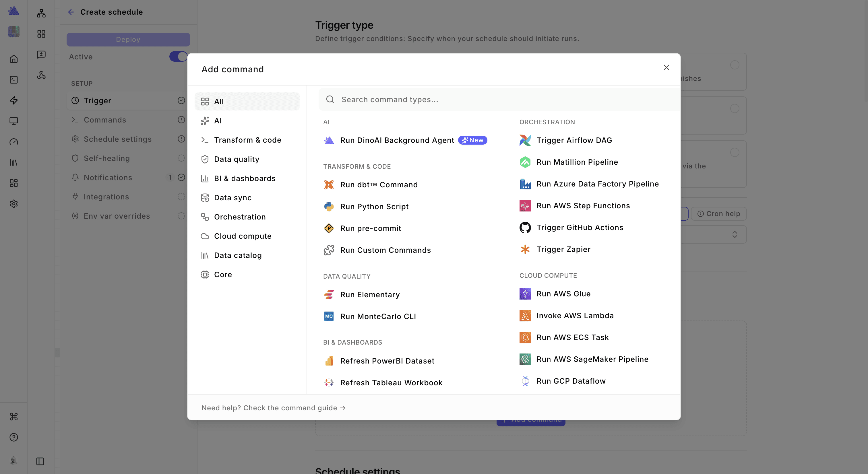
Task: Show Data quality commands
Action: click(x=247, y=159)
